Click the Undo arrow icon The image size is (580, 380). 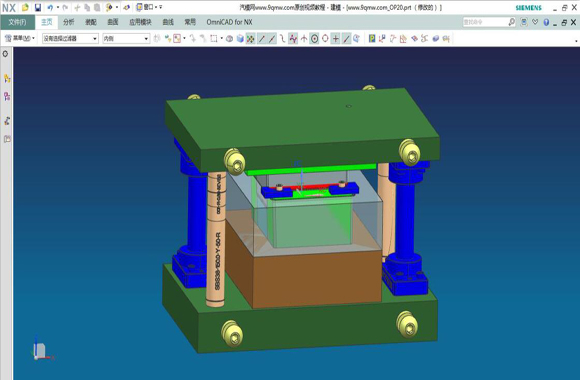coord(50,7)
